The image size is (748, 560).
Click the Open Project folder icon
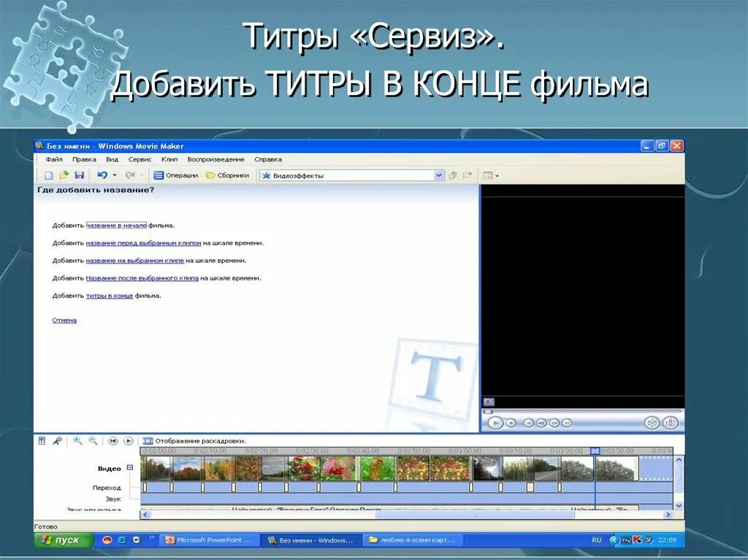[64, 175]
